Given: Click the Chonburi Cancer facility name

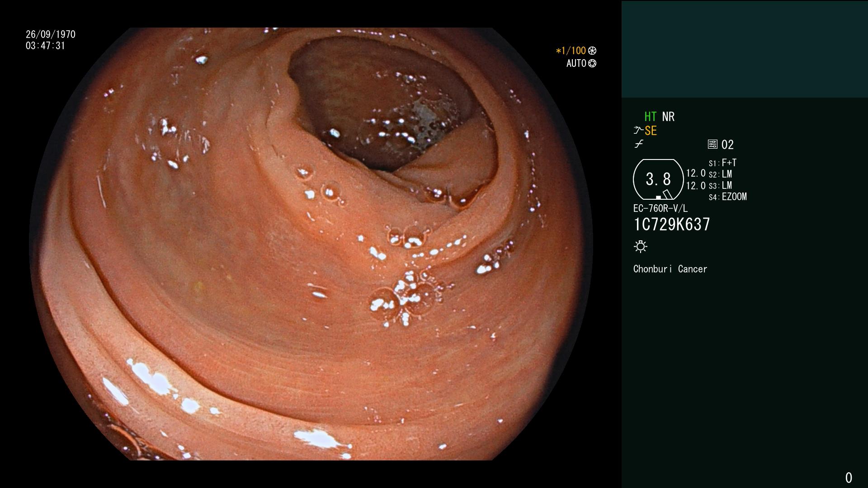Looking at the screenshot, I should point(670,269).
